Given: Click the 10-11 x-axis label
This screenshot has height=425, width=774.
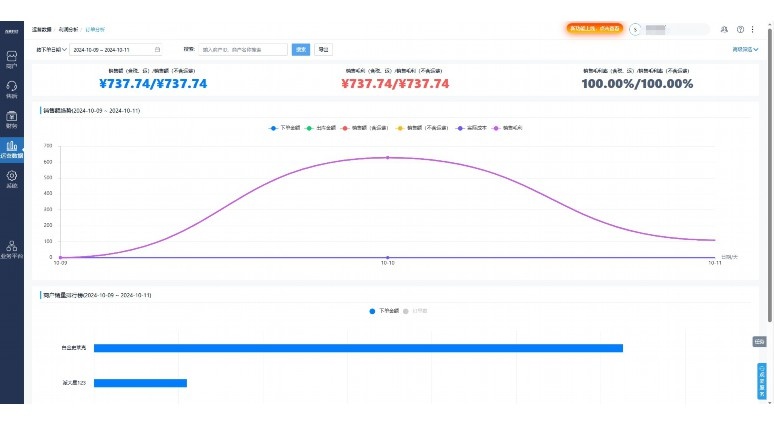Looking at the screenshot, I should tap(715, 263).
